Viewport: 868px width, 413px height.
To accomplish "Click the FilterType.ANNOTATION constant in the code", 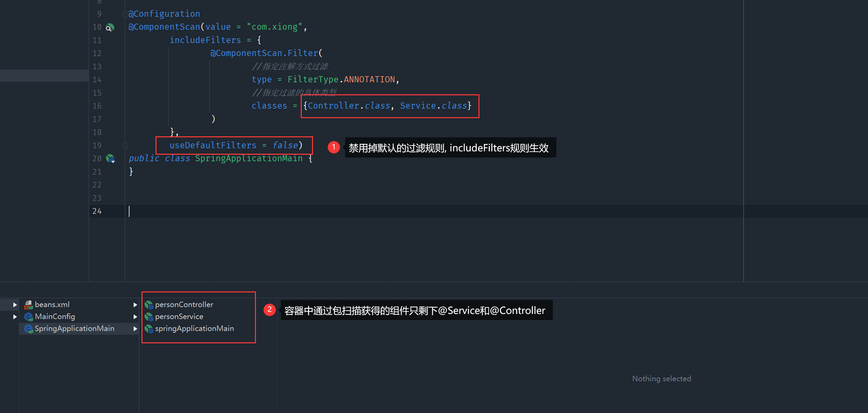I will 369,80.
